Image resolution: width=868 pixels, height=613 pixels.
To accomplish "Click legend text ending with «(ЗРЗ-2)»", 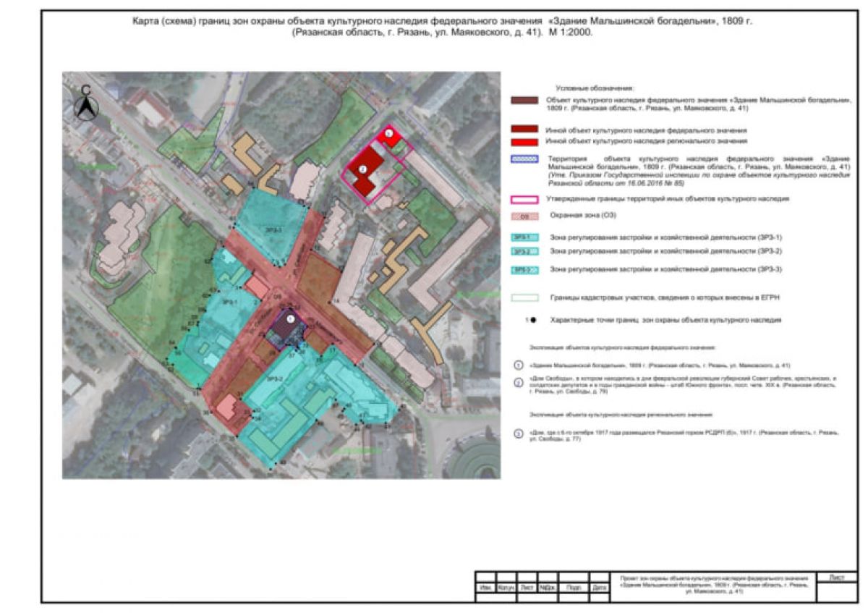I will [666, 251].
